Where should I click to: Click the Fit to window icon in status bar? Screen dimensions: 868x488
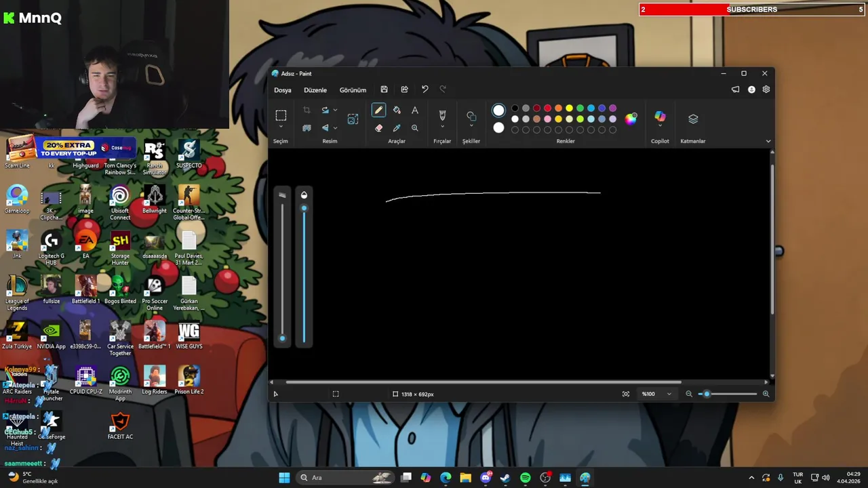click(x=626, y=394)
